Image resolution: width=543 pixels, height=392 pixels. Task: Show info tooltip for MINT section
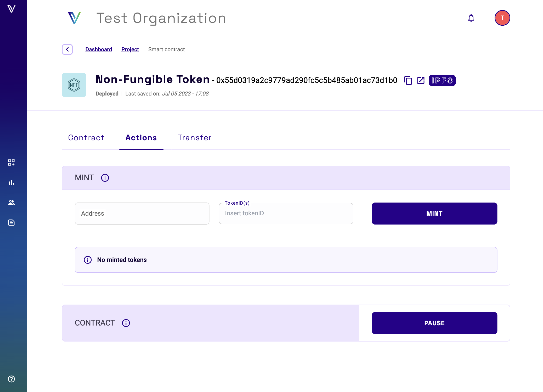tap(105, 178)
